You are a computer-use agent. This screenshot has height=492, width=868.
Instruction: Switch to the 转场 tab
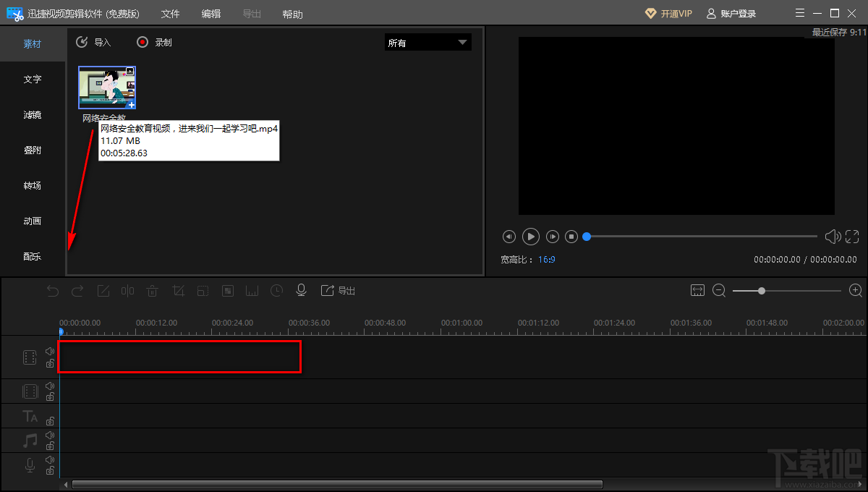pos(33,185)
